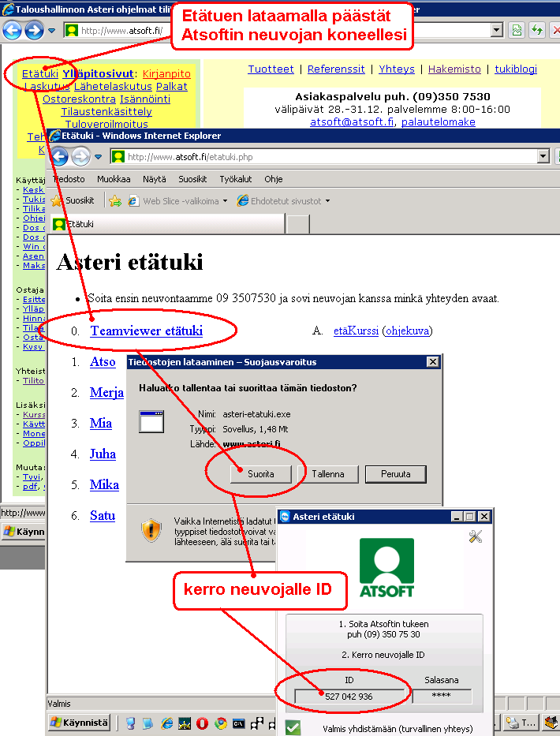The width and height of the screenshot is (560, 736).
Task: Open the Työkalut menu
Action: [x=236, y=179]
